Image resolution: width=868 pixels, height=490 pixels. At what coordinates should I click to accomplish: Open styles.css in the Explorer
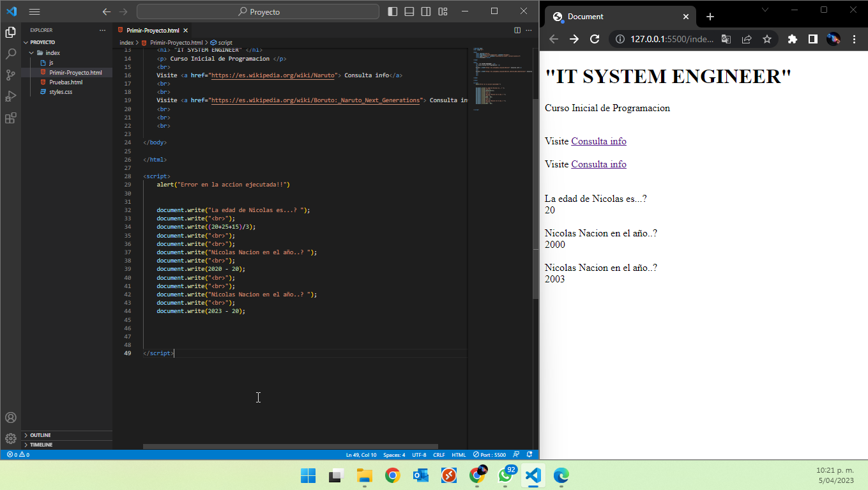click(67, 92)
